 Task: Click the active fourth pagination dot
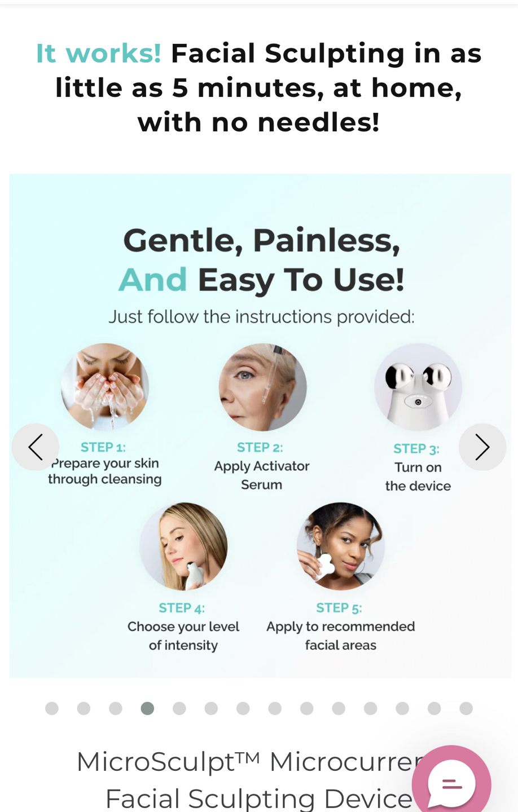[x=147, y=708]
